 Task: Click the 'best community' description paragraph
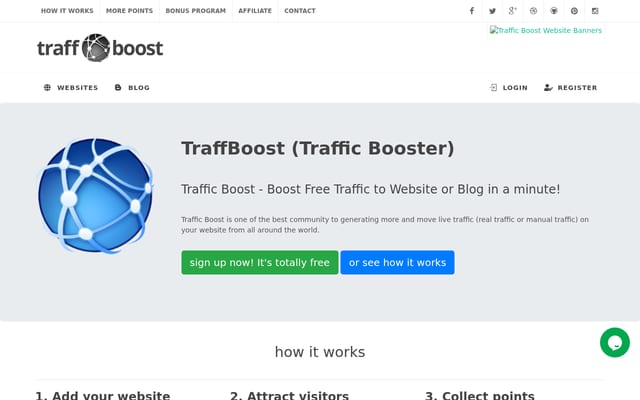[x=385, y=224]
